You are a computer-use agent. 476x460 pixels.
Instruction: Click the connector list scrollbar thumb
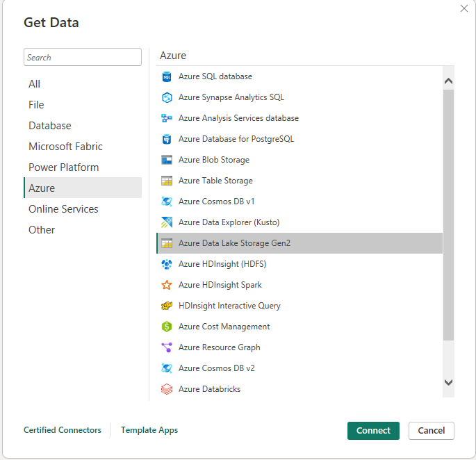pos(448,215)
